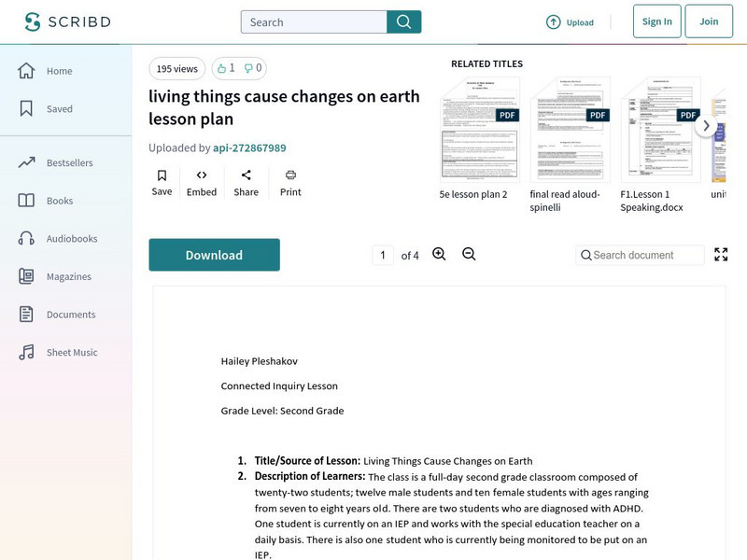Zoom in on the document

pyautogui.click(x=439, y=255)
